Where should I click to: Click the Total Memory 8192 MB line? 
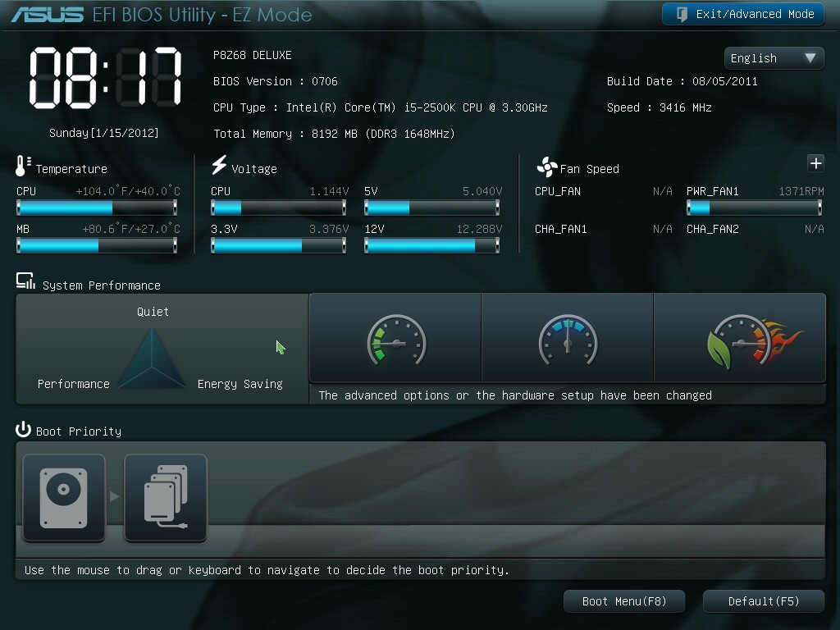(x=334, y=134)
